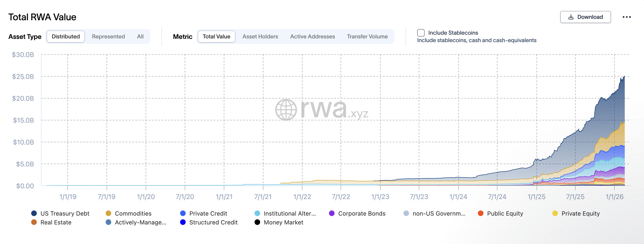Open the three-dot more options menu
This screenshot has height=244, width=644.
tap(627, 17)
